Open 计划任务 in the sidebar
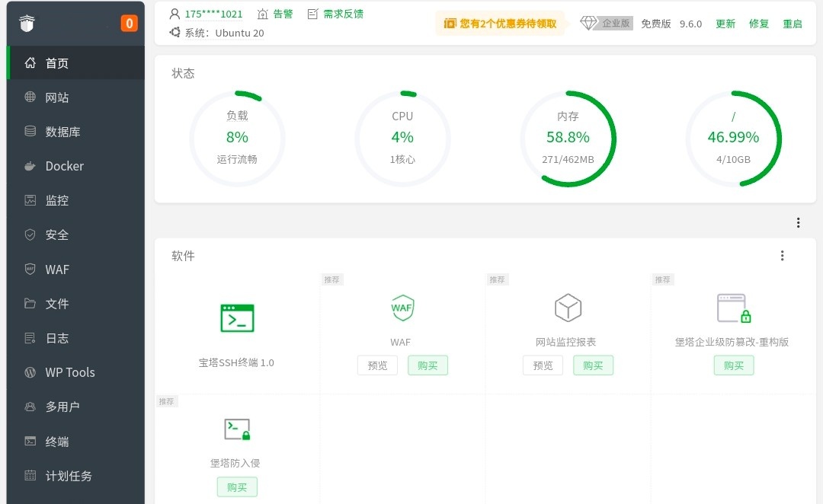 click(69, 476)
